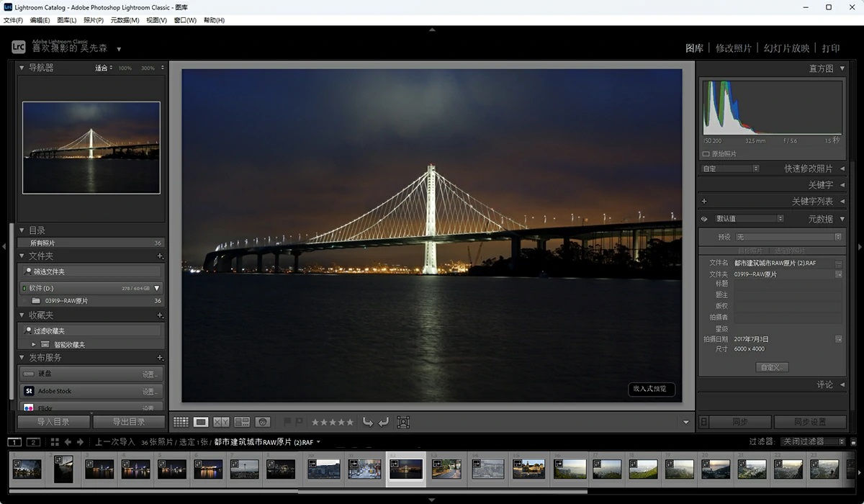Rotate photo clockwise using toolbar arrow
Viewport: 864px width, 504px height.
pos(383,422)
